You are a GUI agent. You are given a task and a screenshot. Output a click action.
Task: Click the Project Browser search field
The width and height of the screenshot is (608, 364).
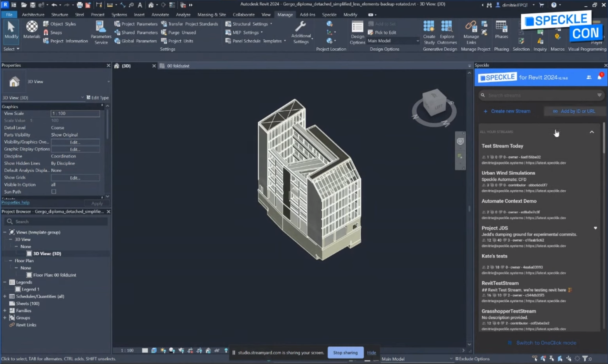point(56,221)
